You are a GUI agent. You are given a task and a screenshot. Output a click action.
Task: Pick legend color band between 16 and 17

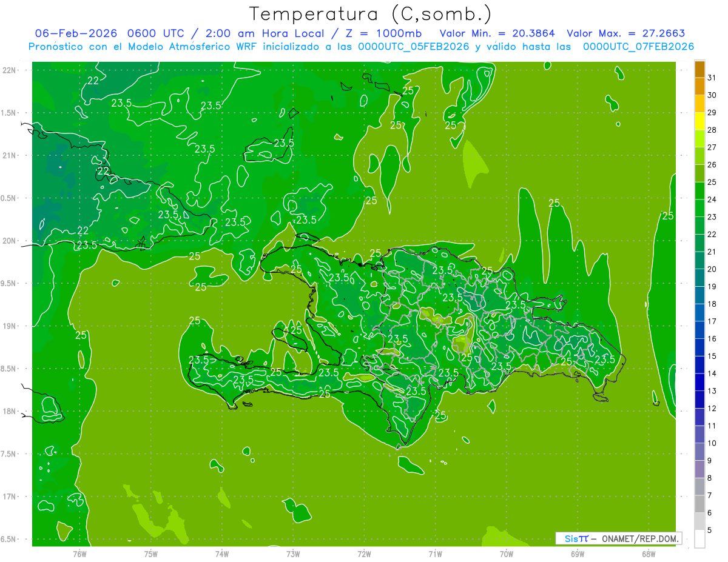[699, 330]
